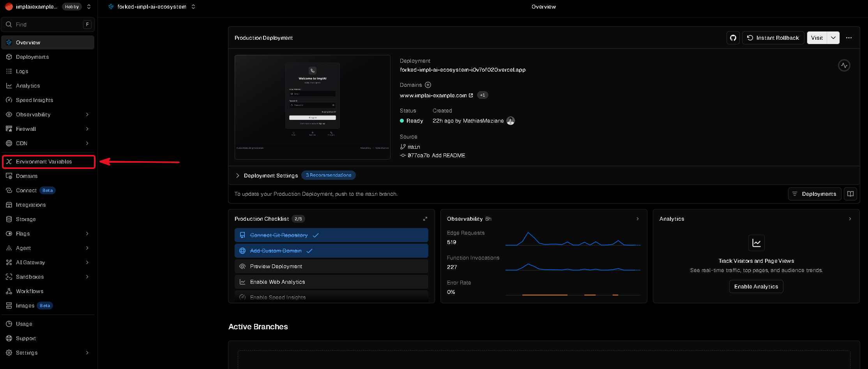Open Storage in the sidebar
868x369 pixels.
(x=48, y=219)
